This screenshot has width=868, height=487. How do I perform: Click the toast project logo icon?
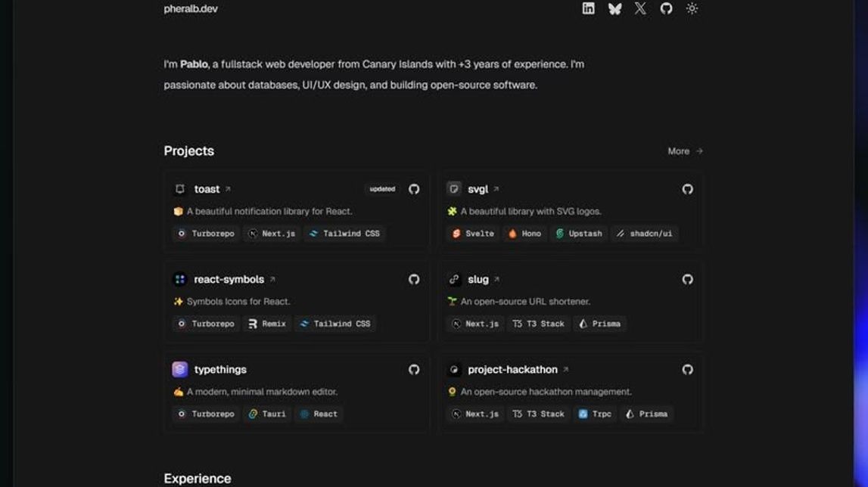point(180,189)
